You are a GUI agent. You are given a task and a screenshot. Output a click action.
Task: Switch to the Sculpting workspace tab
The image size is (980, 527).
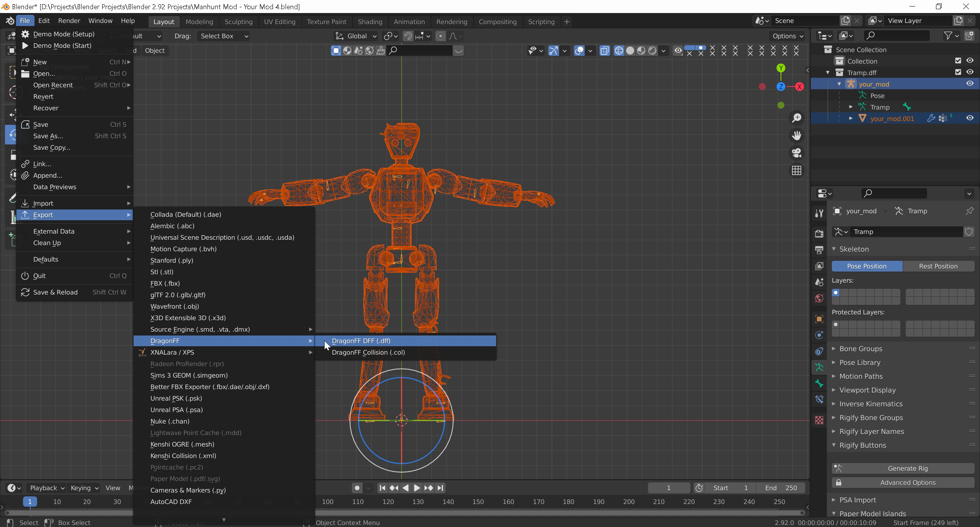[238, 22]
